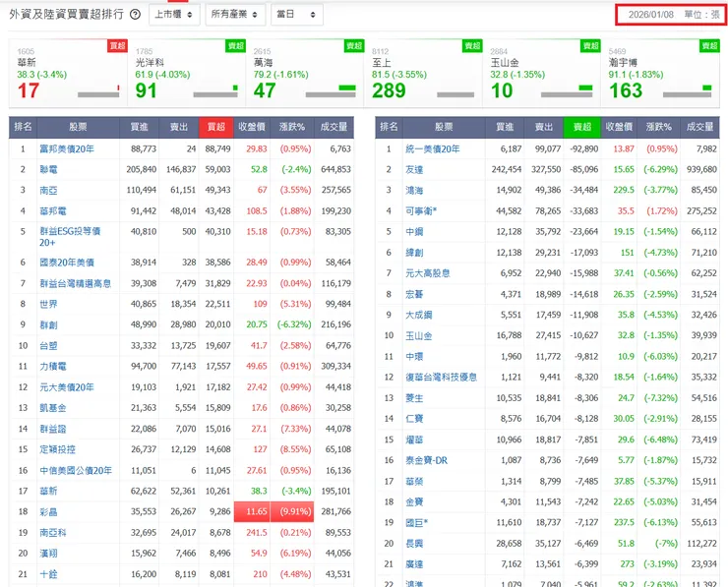This screenshot has width=728, height=587.
Task: Select the 88,749 net-buy value
Action: point(217,148)
